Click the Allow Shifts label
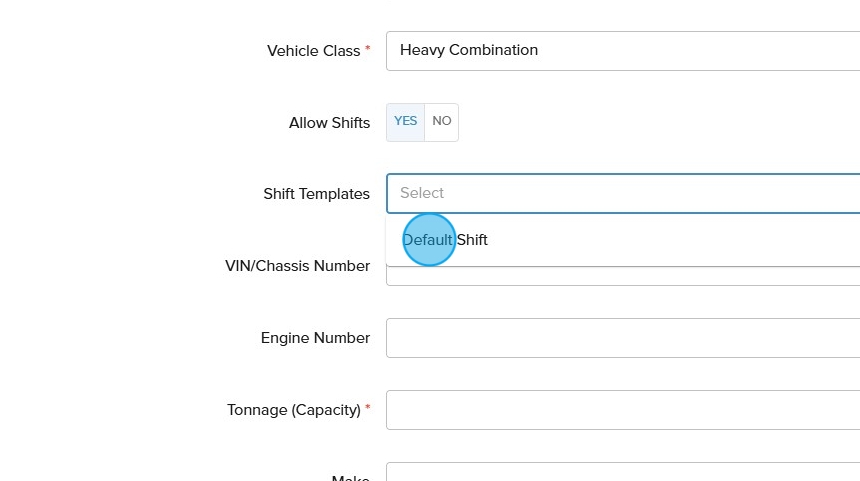The width and height of the screenshot is (860, 481). 329,123
